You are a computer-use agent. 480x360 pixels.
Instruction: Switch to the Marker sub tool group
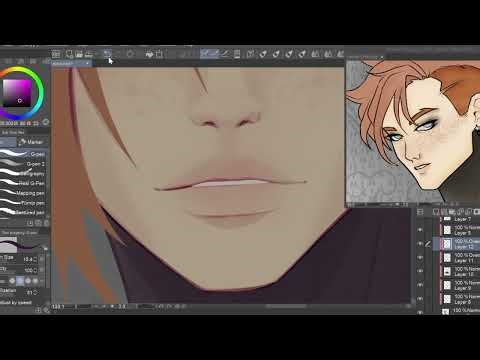(31, 142)
